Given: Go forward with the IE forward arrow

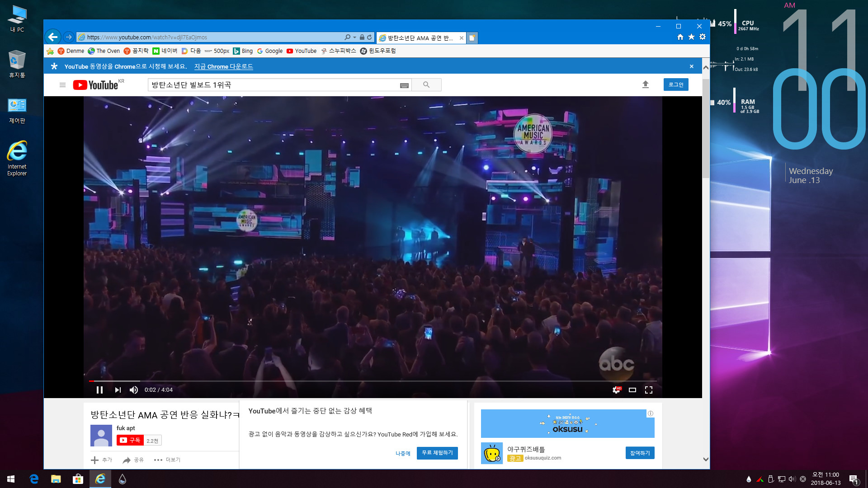Looking at the screenshot, I should click(68, 37).
